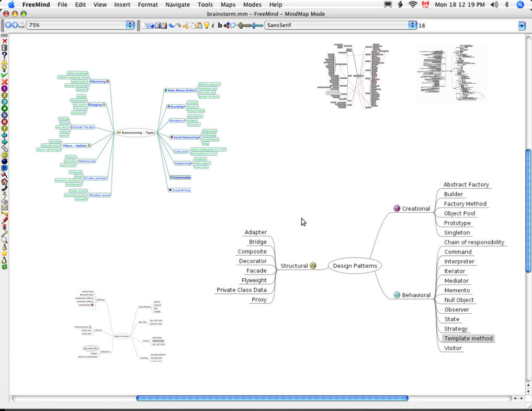
Task: Click the horizontal scrollbar thumb
Action: [x=272, y=398]
